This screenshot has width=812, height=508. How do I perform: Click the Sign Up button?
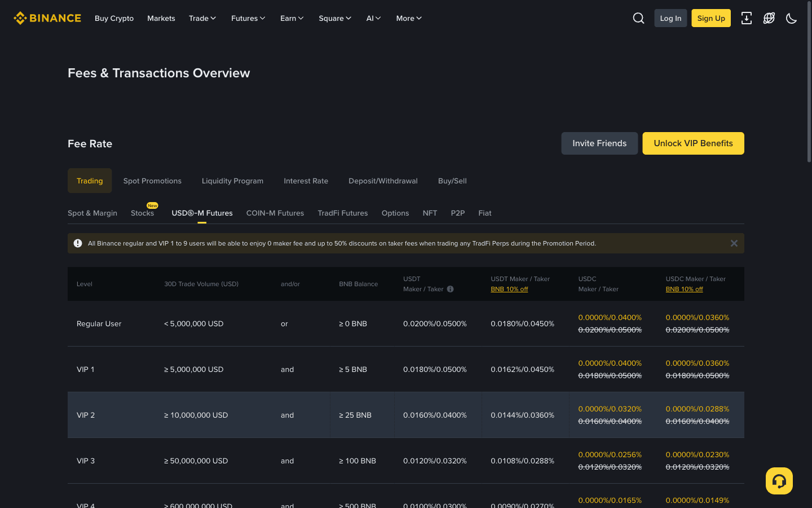[711, 18]
